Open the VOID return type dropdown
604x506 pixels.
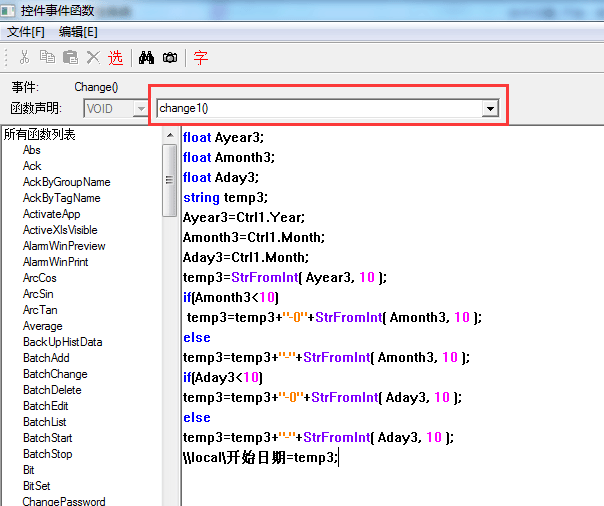(x=140, y=108)
